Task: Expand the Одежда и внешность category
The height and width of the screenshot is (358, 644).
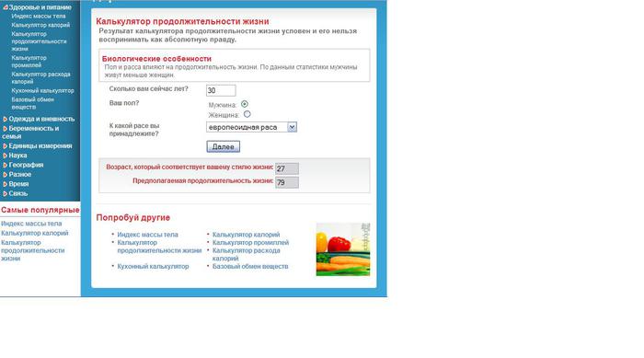Action: tap(39, 119)
